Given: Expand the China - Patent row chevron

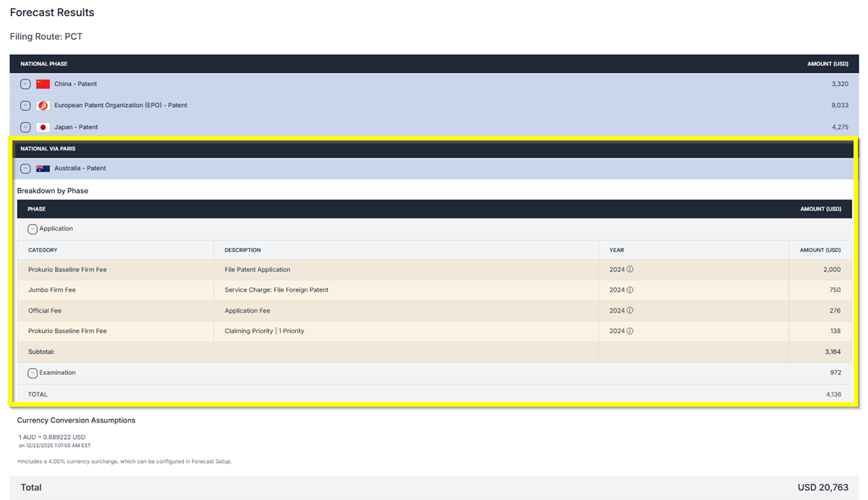Looking at the screenshot, I should click(x=25, y=84).
